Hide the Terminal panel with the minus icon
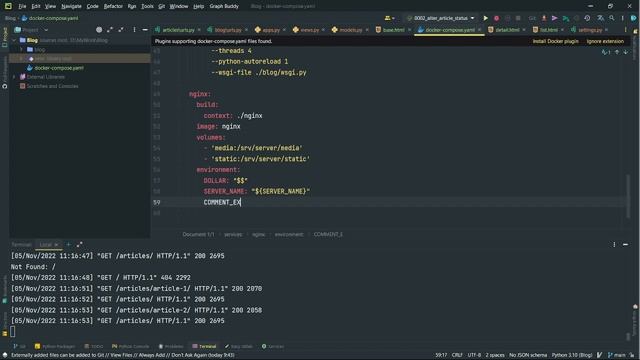 tap(625, 244)
